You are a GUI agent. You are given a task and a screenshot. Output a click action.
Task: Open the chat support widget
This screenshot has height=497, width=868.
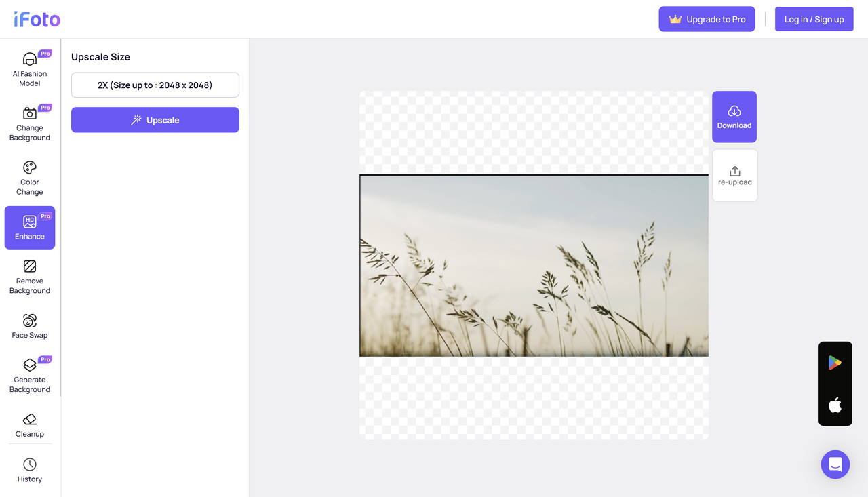835,464
